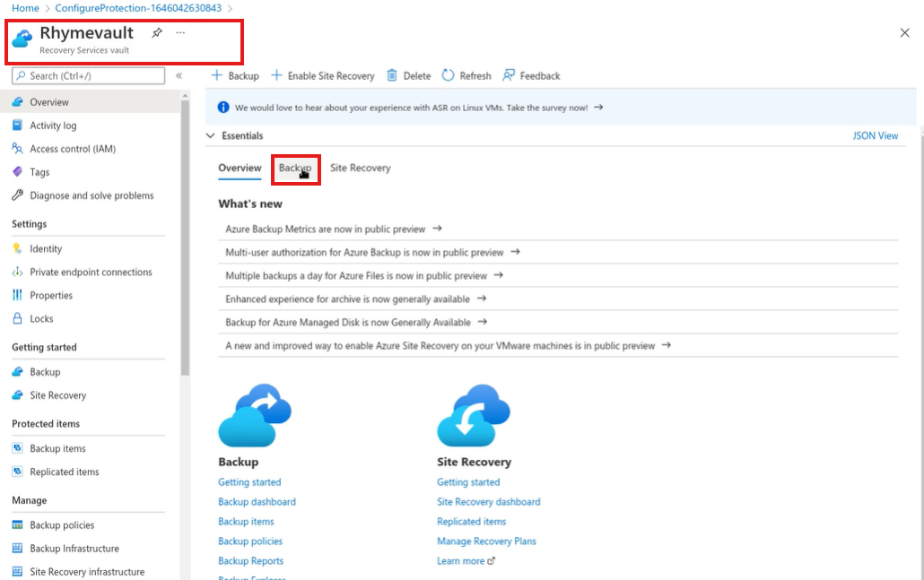Open JSON View

875,135
